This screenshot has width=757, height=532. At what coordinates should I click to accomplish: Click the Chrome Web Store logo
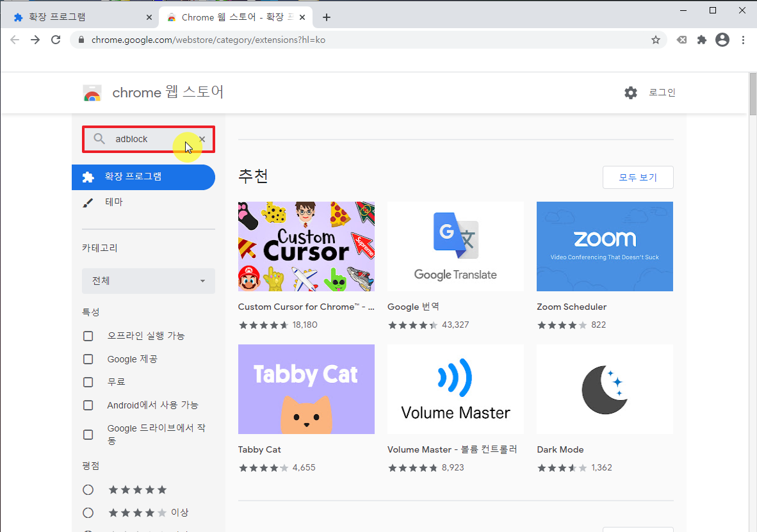point(92,93)
